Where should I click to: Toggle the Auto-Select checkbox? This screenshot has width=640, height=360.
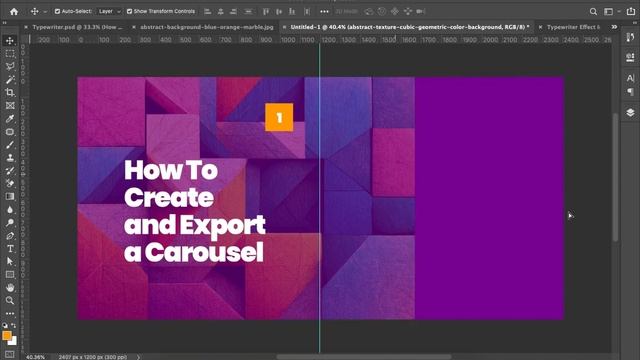pyautogui.click(x=58, y=11)
